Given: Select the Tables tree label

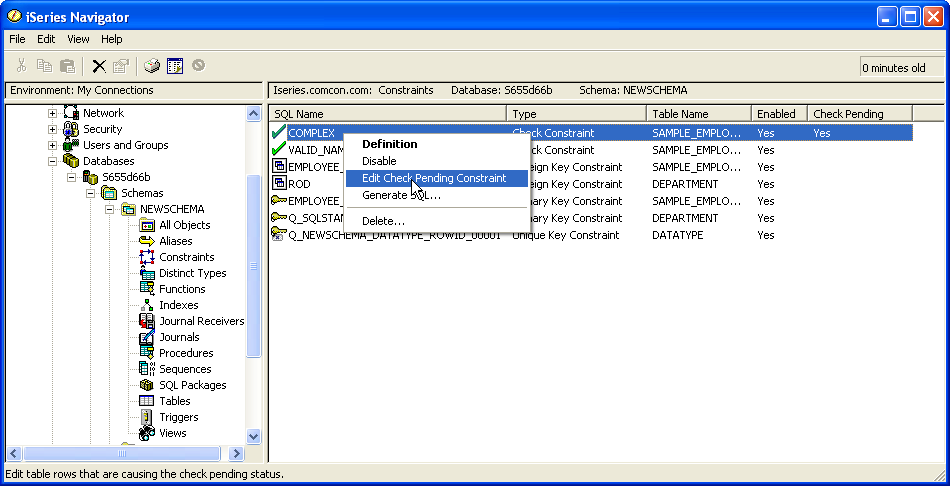Looking at the screenshot, I should (174, 401).
